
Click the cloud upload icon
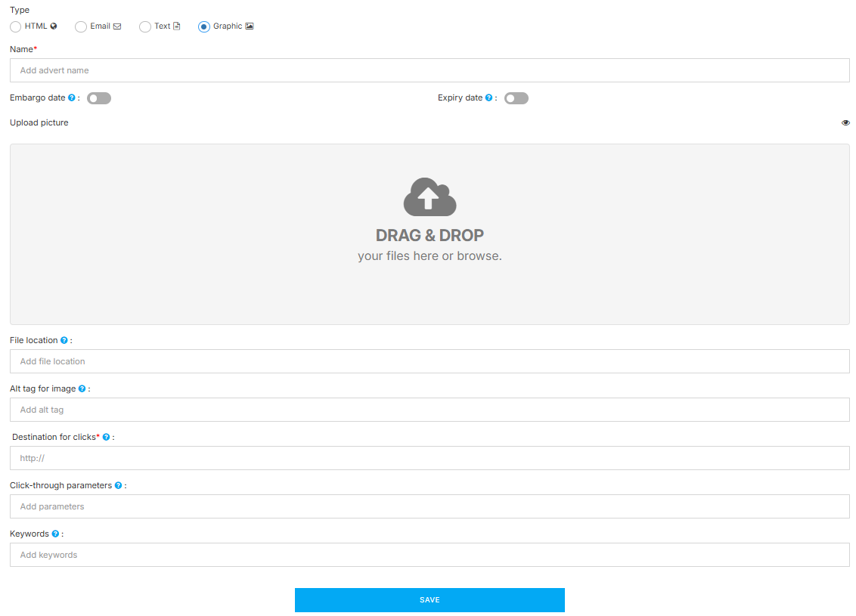click(x=430, y=197)
